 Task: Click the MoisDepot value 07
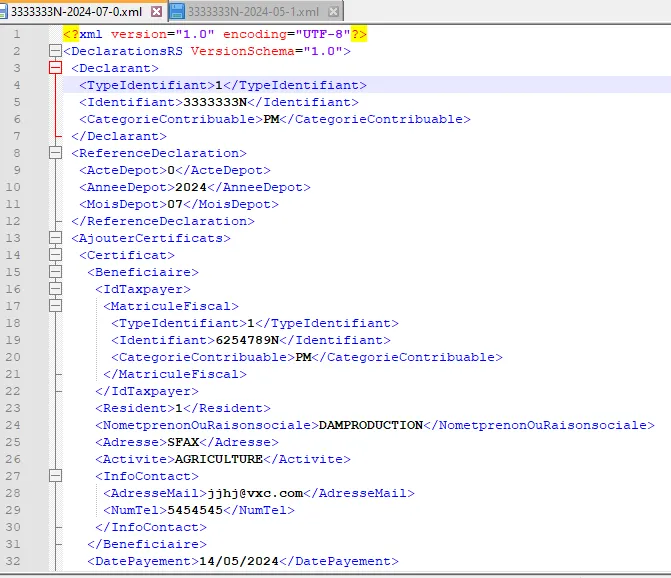click(175, 204)
